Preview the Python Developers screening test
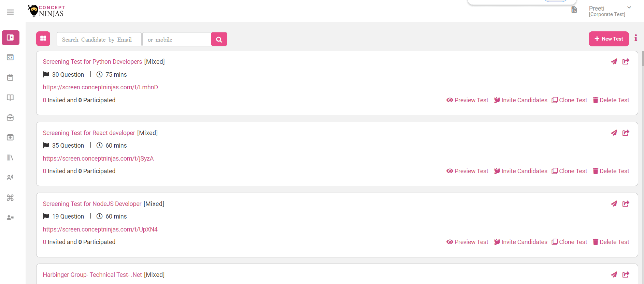Image resolution: width=644 pixels, height=284 pixels. click(467, 100)
